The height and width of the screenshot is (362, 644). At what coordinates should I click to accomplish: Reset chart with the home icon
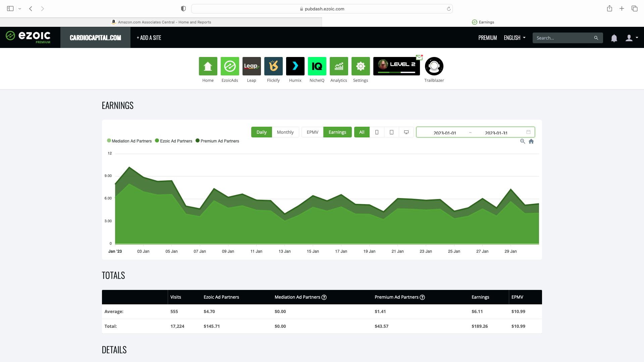(x=531, y=141)
